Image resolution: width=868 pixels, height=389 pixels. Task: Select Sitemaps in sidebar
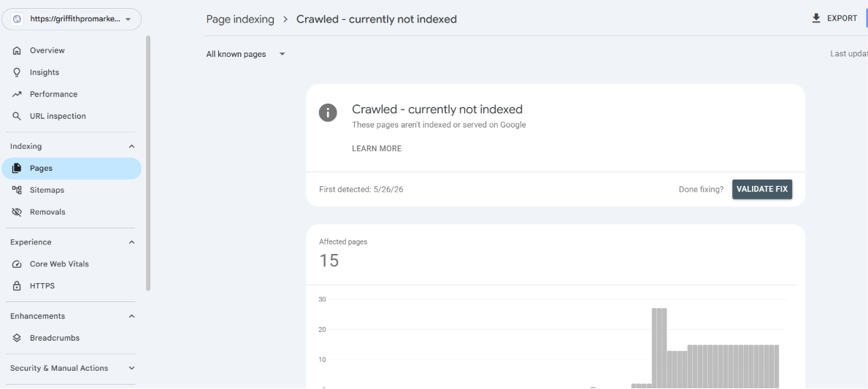click(x=72, y=190)
